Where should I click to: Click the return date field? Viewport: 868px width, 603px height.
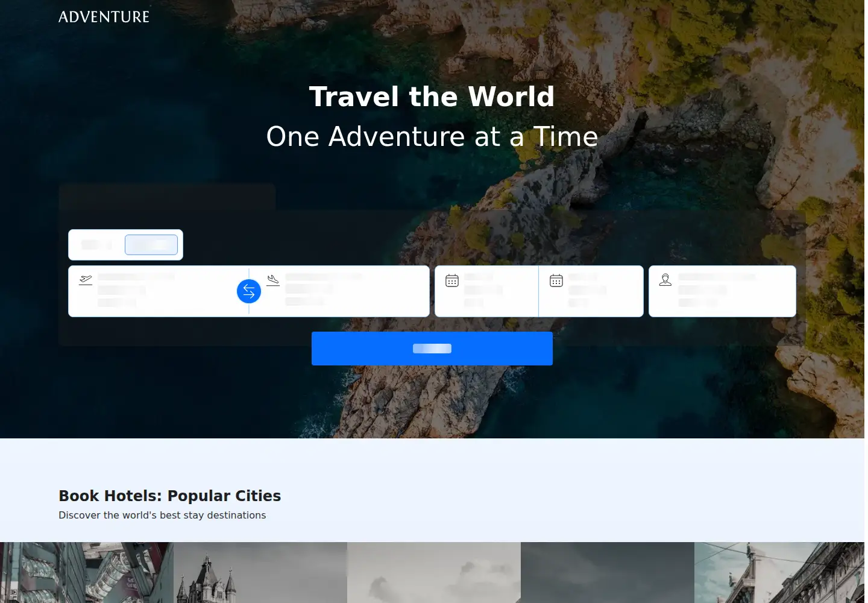[x=591, y=291]
